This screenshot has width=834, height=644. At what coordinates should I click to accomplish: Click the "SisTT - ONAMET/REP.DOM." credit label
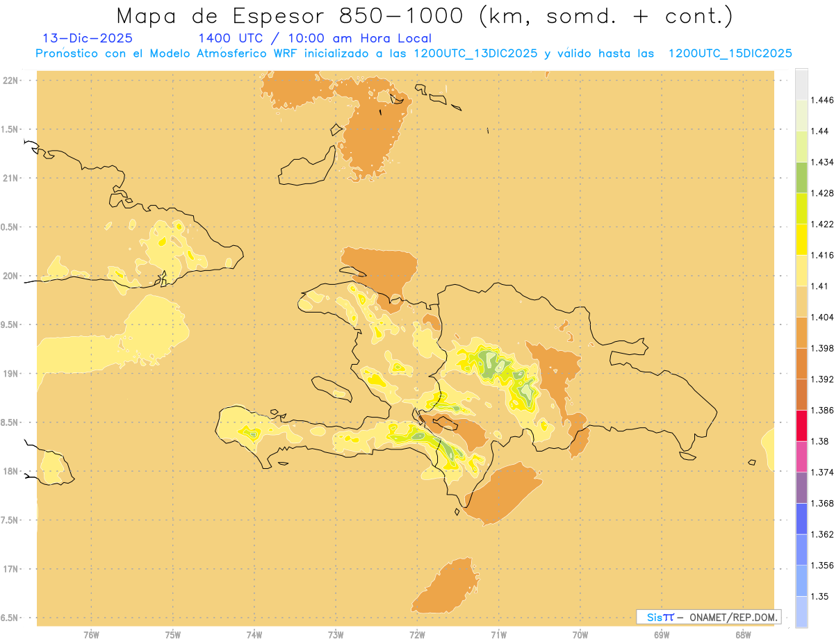708,617
